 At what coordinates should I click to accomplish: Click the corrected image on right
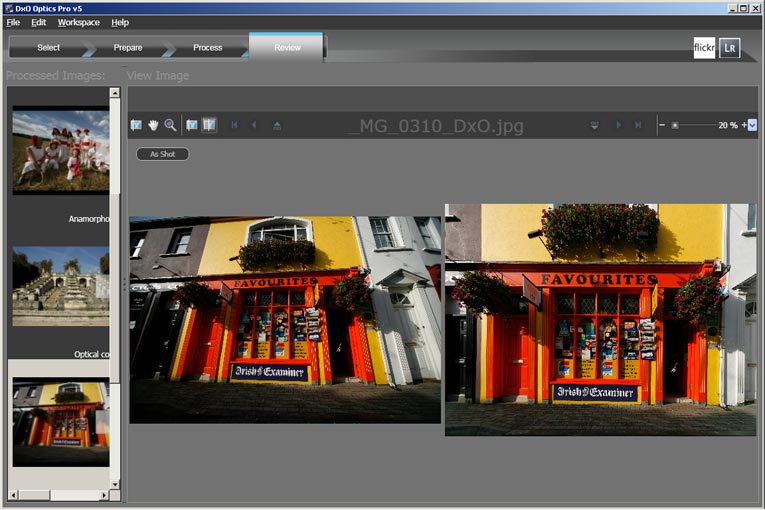[601, 320]
